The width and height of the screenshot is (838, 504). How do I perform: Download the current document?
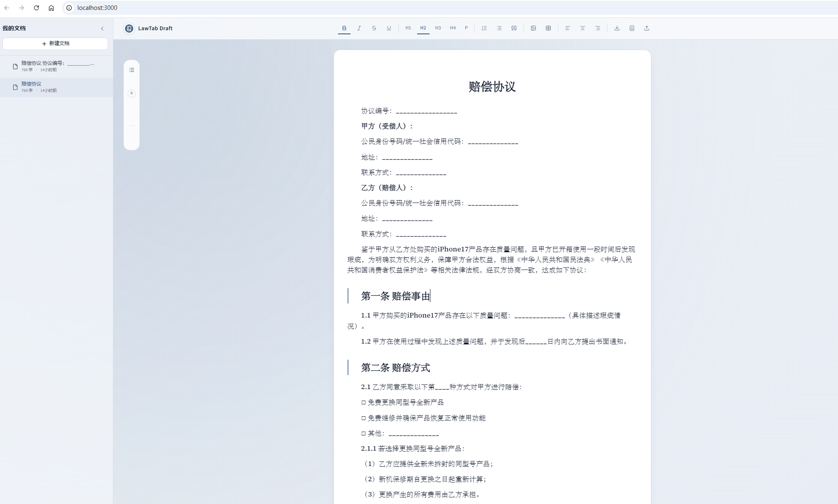click(617, 28)
